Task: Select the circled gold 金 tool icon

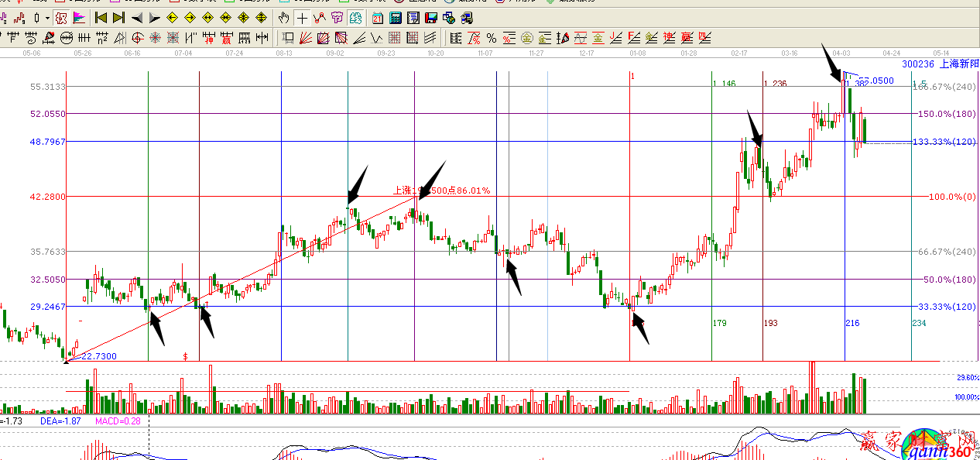Action: pyautogui.click(x=527, y=37)
